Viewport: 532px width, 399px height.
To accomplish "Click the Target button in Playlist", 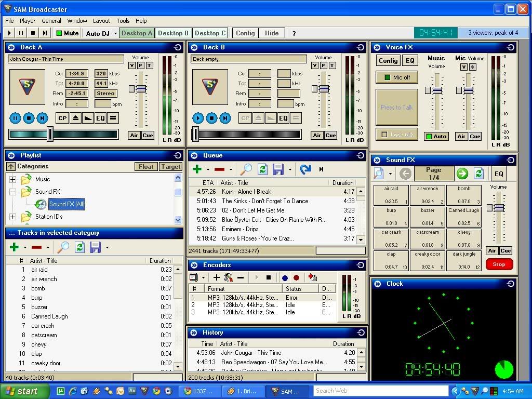I will click(x=170, y=167).
